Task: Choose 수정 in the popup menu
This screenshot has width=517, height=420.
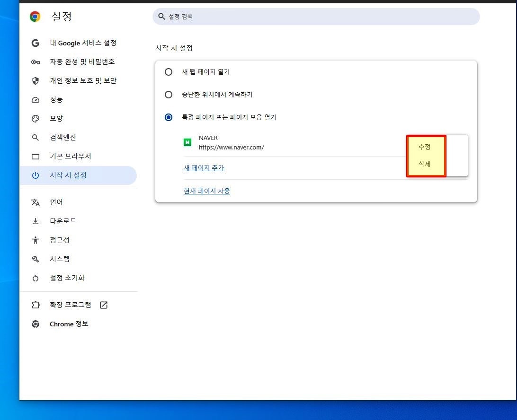Action: coord(424,147)
